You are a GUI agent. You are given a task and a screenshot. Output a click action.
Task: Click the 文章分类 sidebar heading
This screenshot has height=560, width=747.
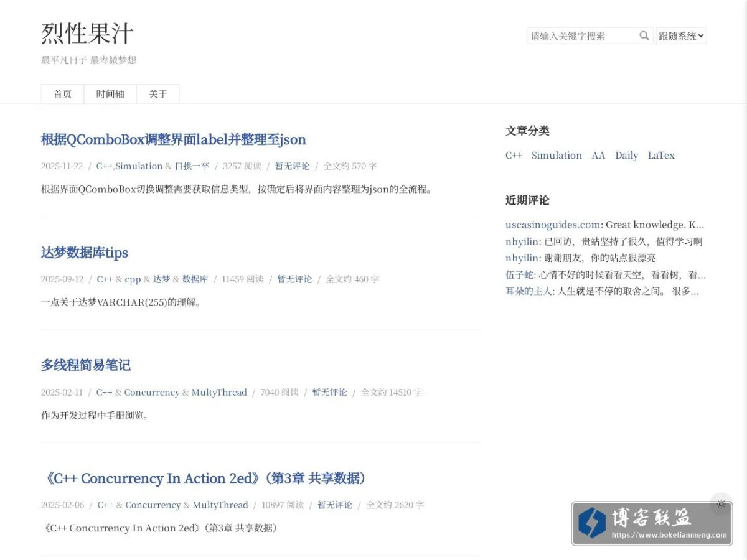click(527, 131)
